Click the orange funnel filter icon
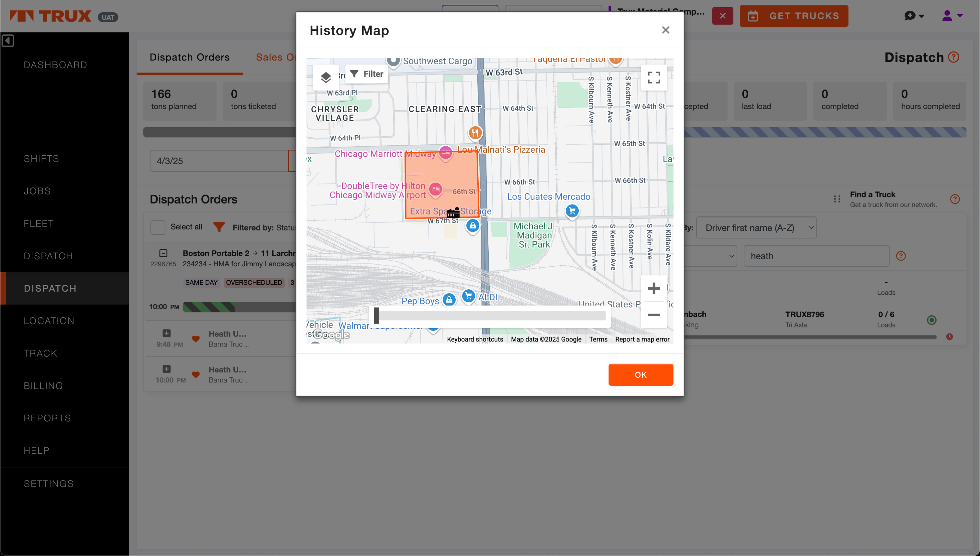This screenshot has height=556, width=980. click(x=219, y=227)
